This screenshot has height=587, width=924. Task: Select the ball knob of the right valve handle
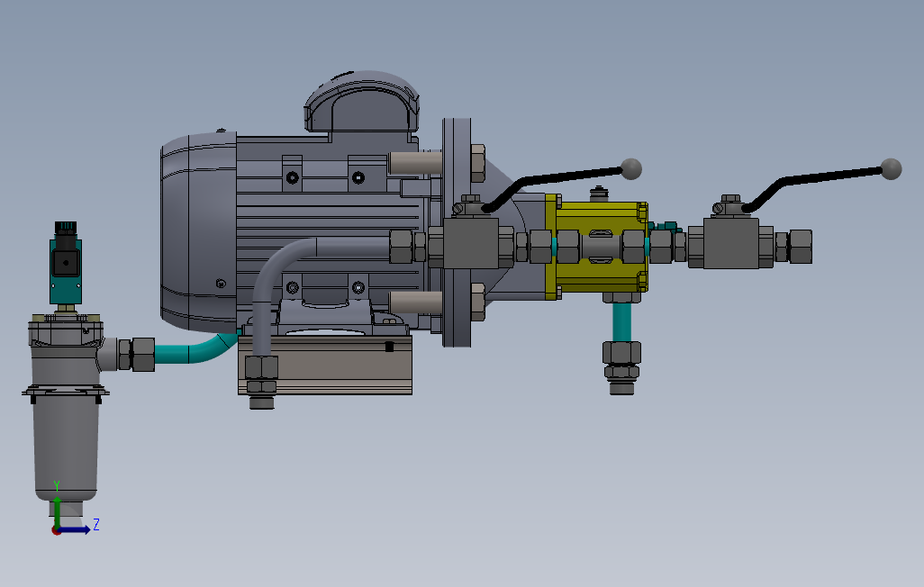(891, 169)
